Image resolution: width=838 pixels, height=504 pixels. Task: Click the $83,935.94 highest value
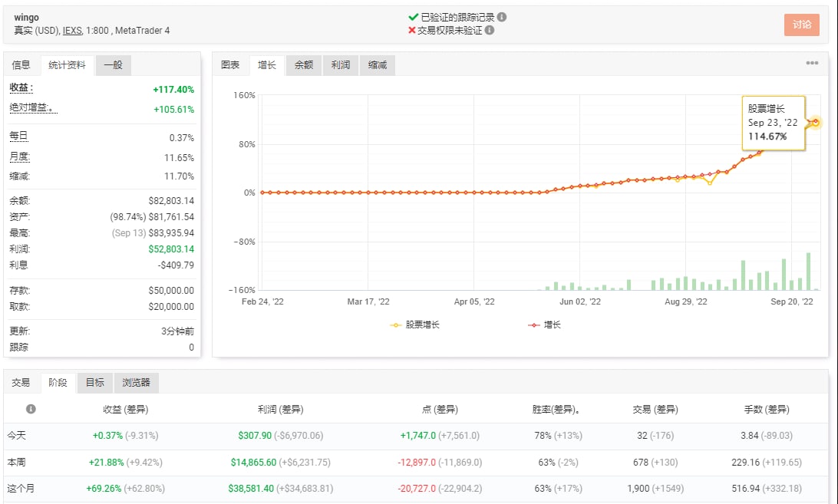click(172, 233)
